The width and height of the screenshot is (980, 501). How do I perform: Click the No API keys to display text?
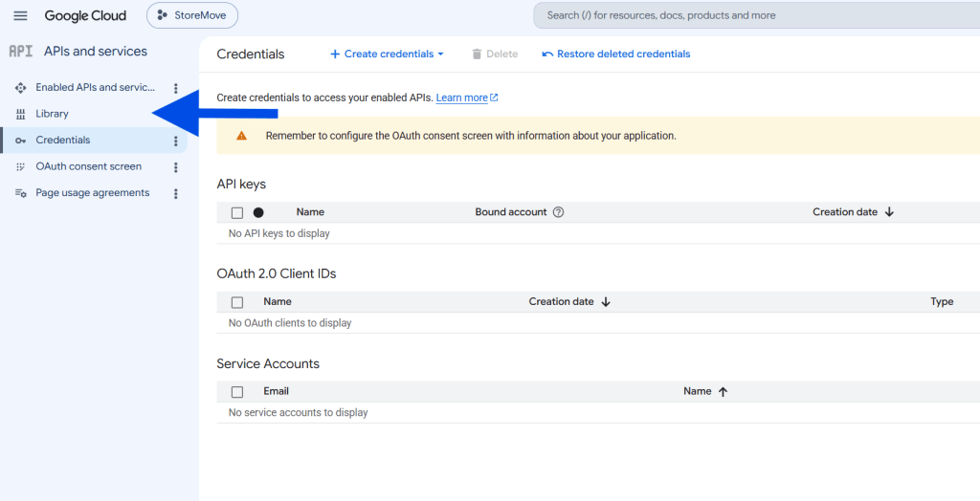tap(278, 233)
